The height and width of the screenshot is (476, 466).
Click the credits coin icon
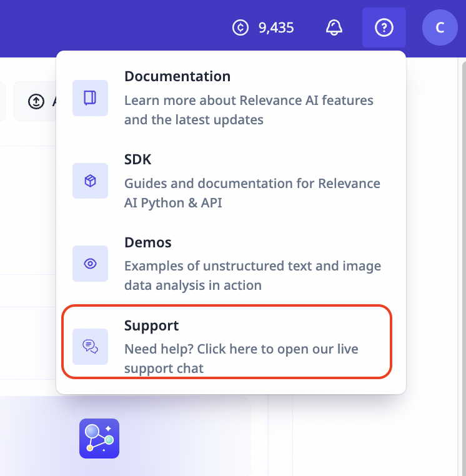(240, 27)
